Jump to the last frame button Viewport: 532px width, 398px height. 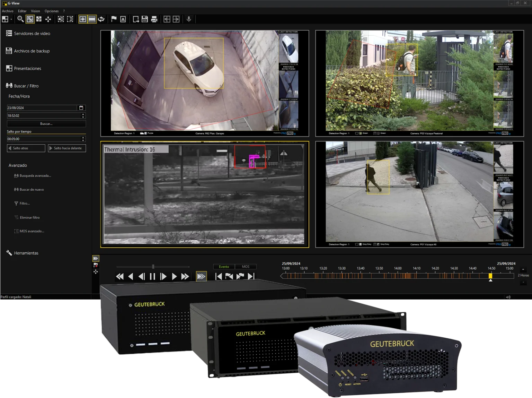click(251, 276)
